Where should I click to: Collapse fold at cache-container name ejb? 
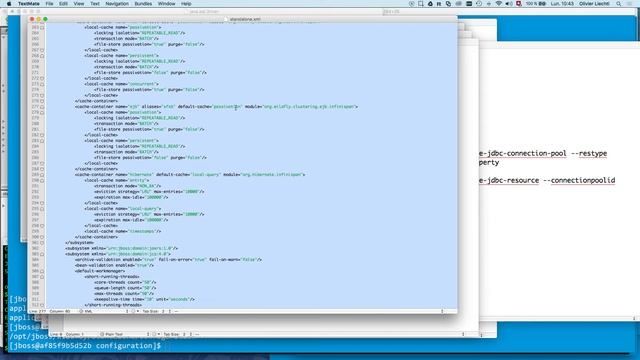[x=42, y=107]
